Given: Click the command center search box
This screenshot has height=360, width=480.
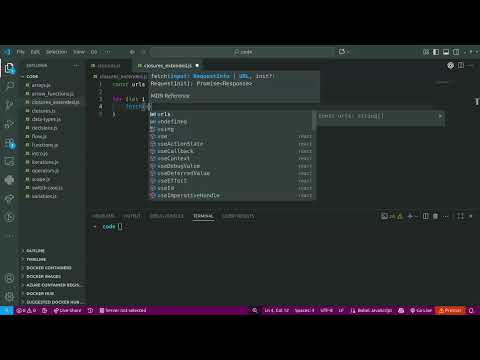Looking at the screenshot, I should (x=243, y=52).
